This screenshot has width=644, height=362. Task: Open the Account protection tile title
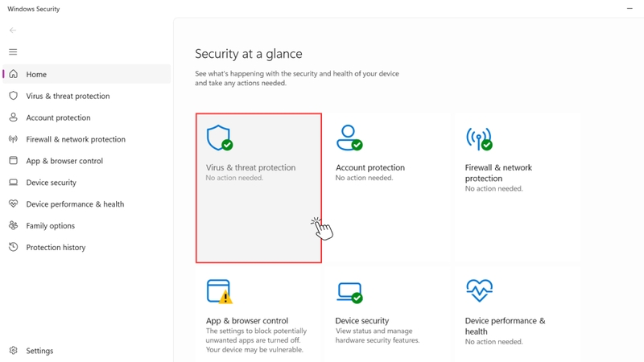370,167
